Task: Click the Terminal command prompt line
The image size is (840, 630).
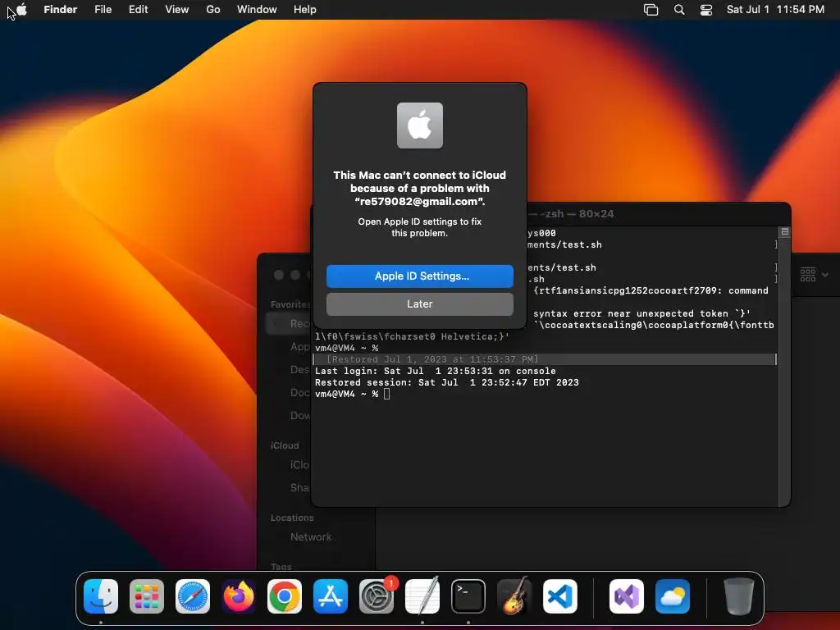Action: [353, 394]
